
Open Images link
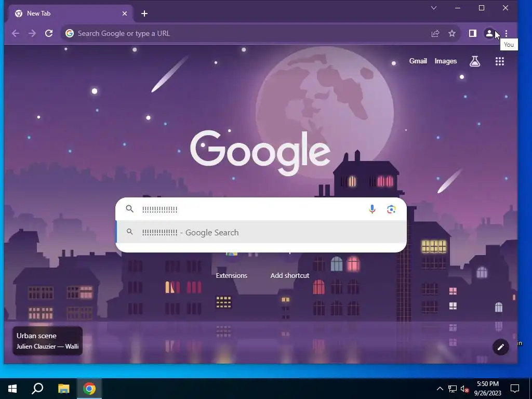(x=445, y=61)
